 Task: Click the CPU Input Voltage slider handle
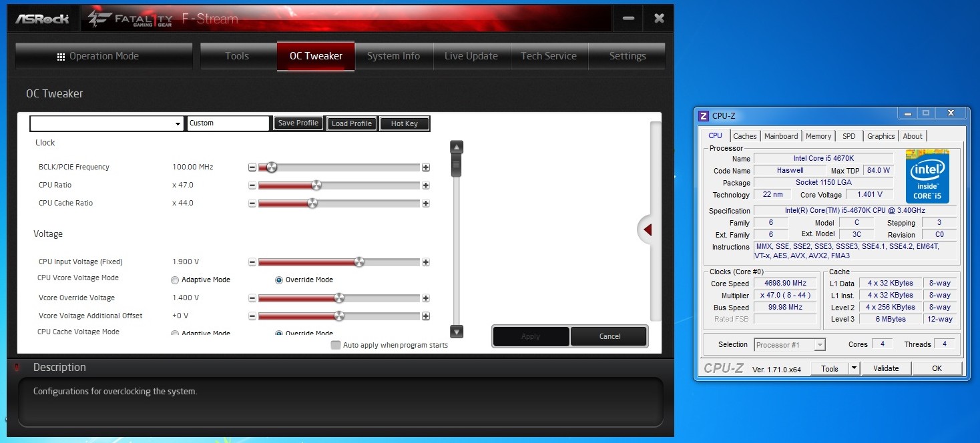point(359,262)
